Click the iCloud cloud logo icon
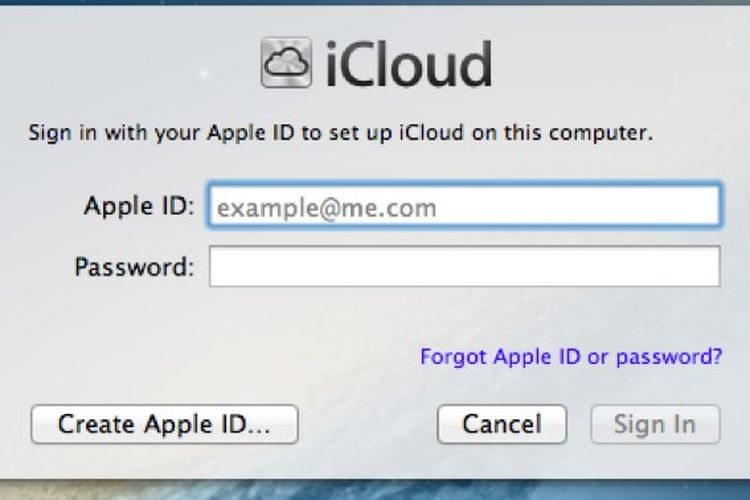The image size is (750, 500). pos(287,62)
